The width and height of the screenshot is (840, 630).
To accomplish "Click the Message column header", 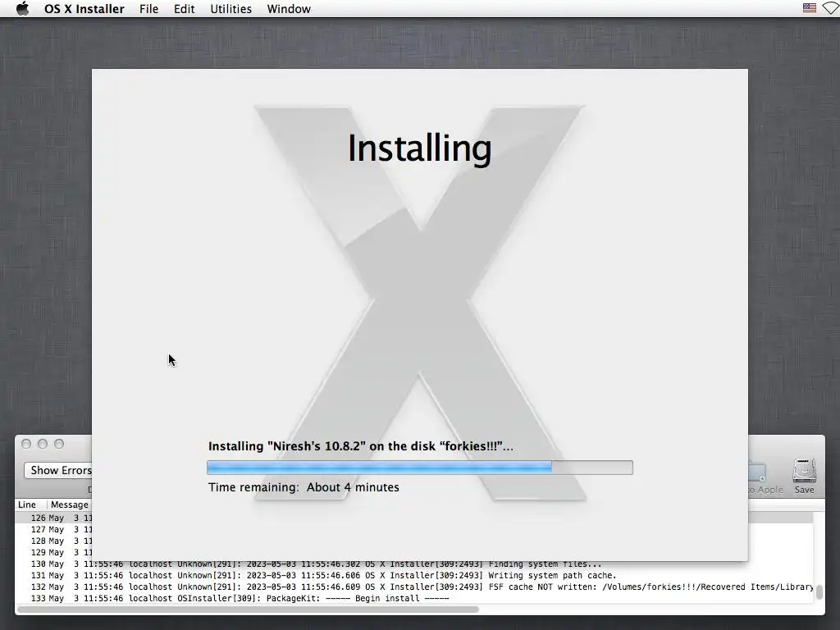I will coord(70,504).
